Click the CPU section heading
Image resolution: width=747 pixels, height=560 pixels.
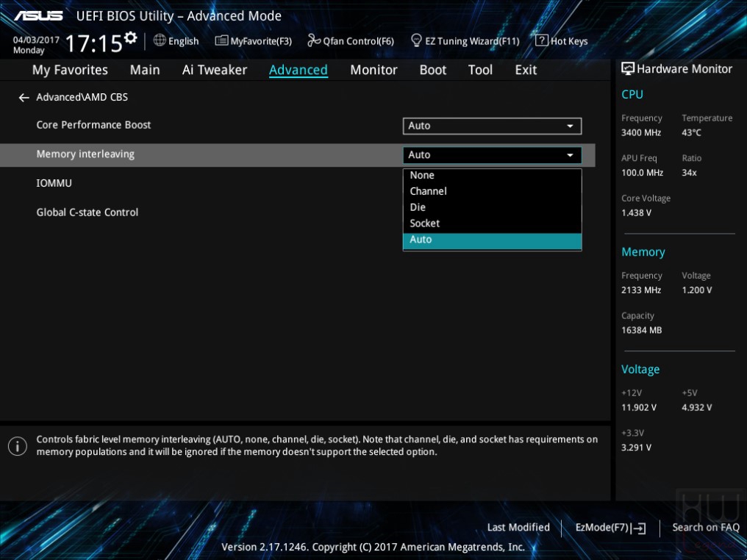click(632, 94)
